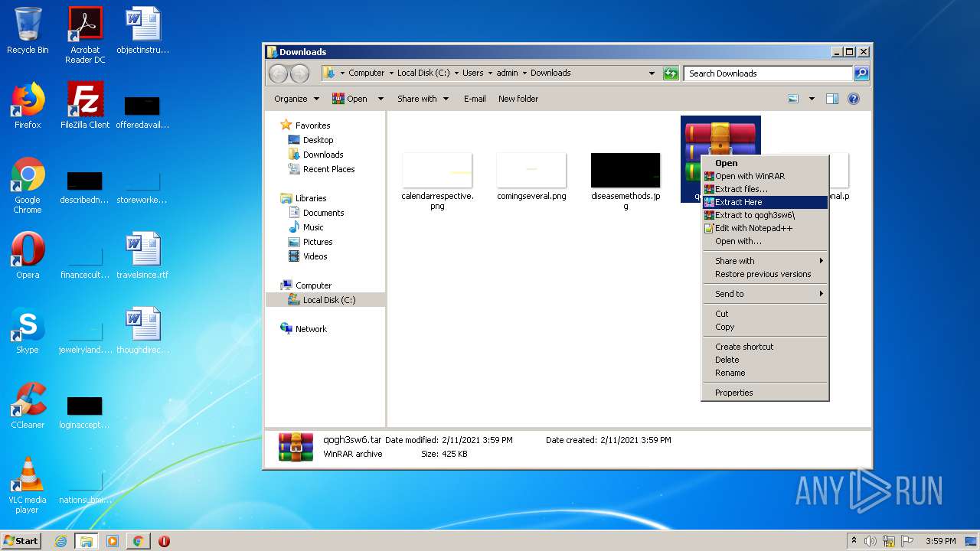Choose Extract files... option
The image size is (980, 551).
click(765, 189)
